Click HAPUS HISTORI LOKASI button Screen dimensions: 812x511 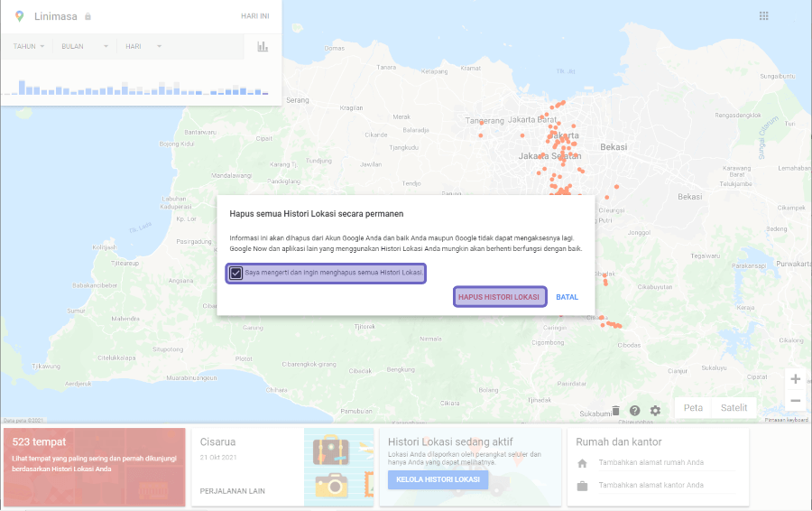point(499,297)
